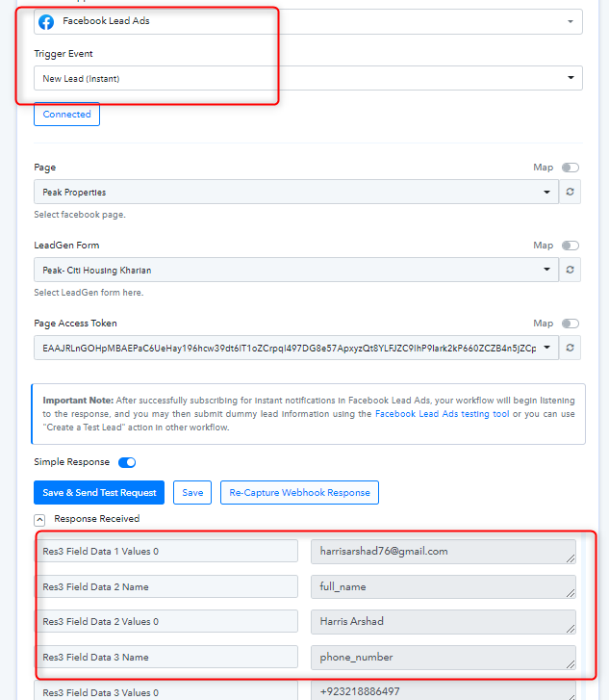This screenshot has width=609, height=700.
Task: Open the Trigger Event New Lead dropdown
Action: click(308, 78)
